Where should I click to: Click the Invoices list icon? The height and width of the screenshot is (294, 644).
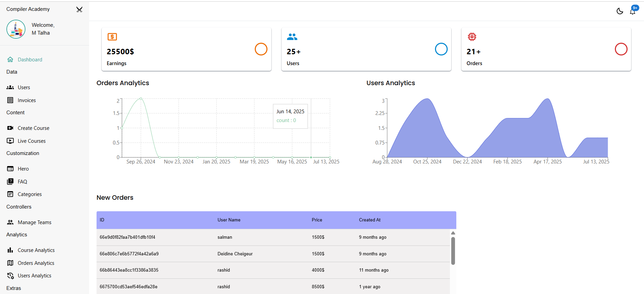click(x=11, y=100)
